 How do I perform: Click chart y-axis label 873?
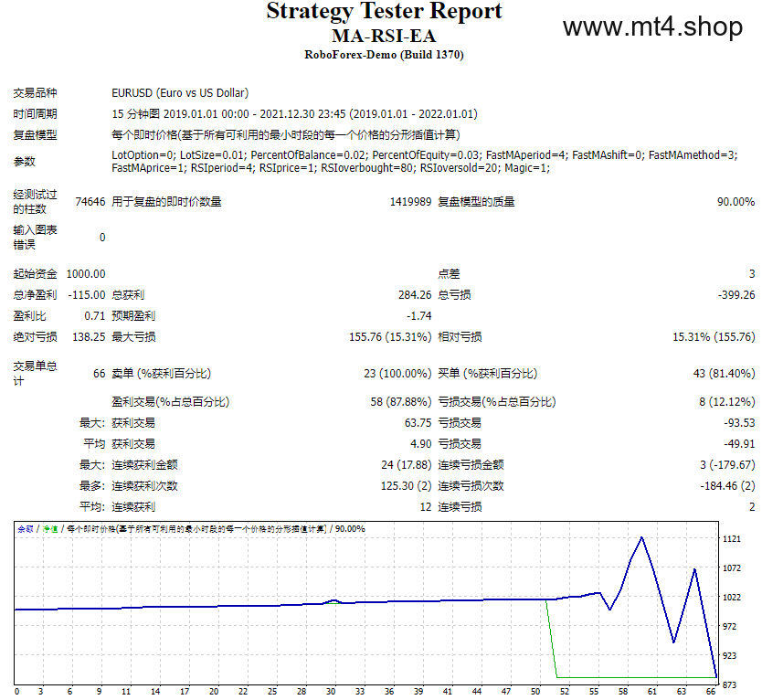tap(729, 684)
